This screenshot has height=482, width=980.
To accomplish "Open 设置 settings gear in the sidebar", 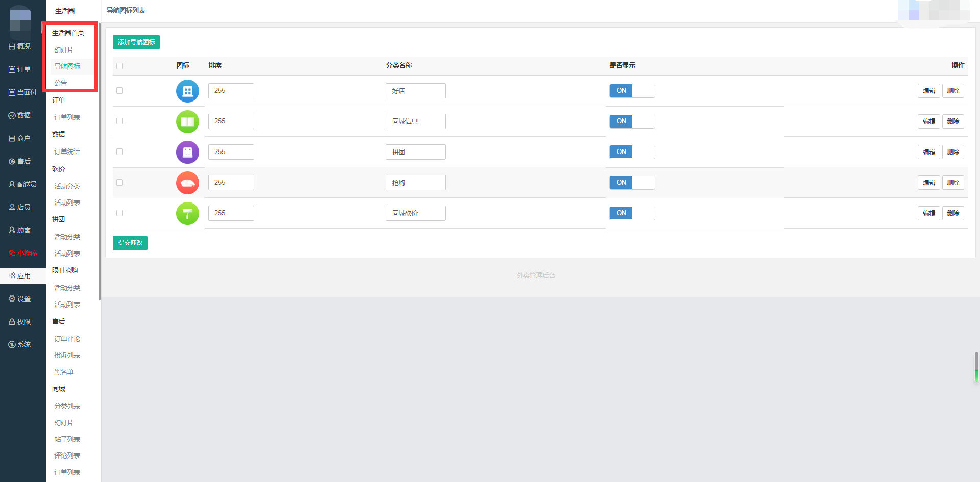I will pyautogui.click(x=20, y=299).
